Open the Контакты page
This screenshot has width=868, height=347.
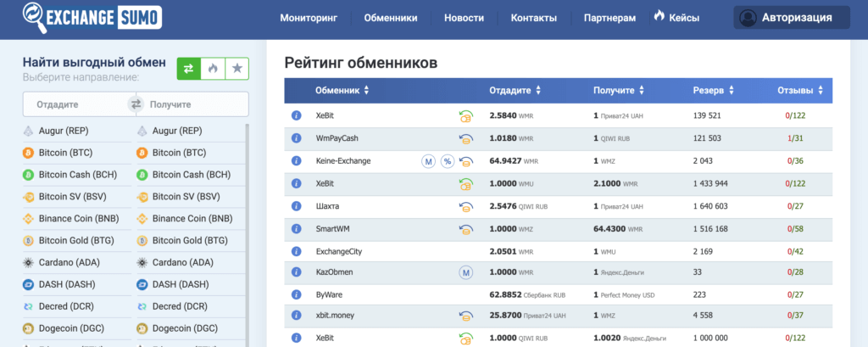534,18
